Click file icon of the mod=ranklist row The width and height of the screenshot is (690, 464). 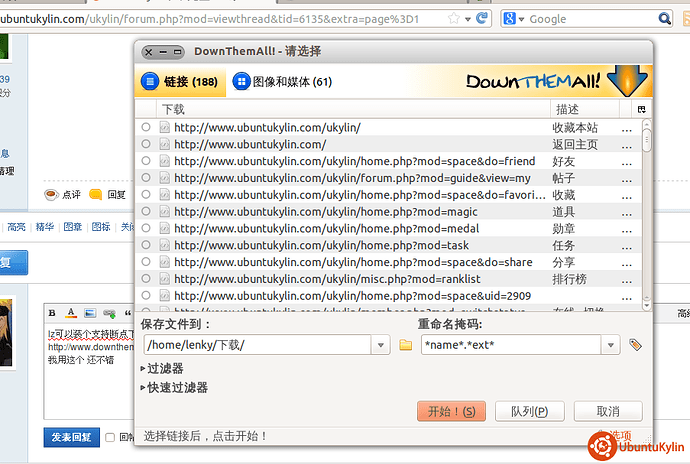point(165,278)
